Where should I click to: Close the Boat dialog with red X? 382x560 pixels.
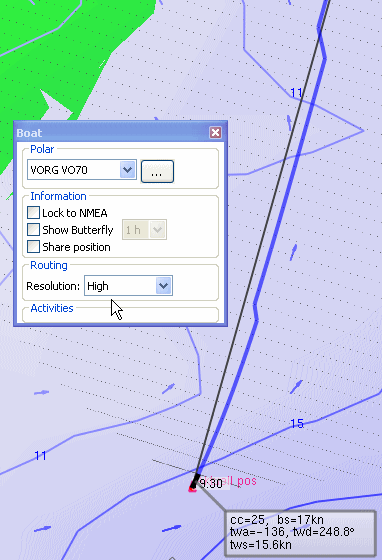(215, 133)
